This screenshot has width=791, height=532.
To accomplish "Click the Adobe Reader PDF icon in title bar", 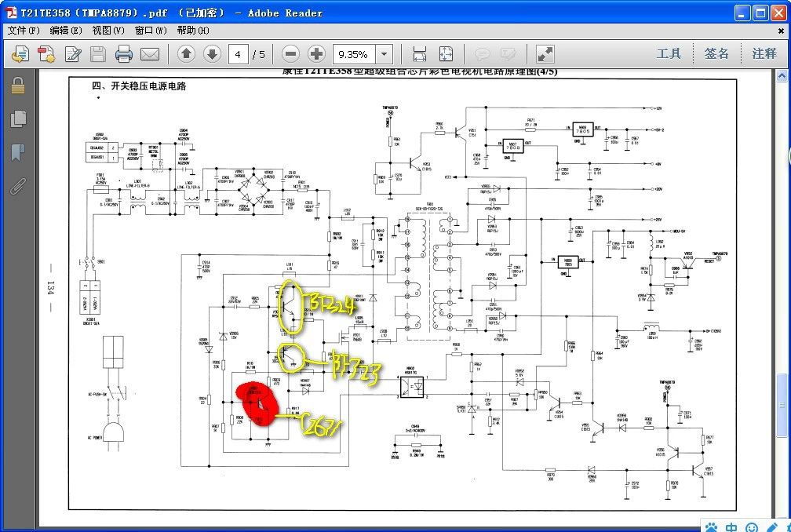I will tap(11, 13).
